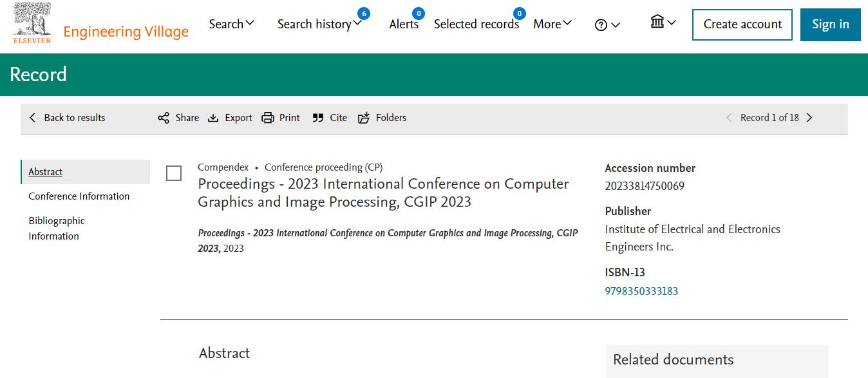Export the record

coord(230,117)
